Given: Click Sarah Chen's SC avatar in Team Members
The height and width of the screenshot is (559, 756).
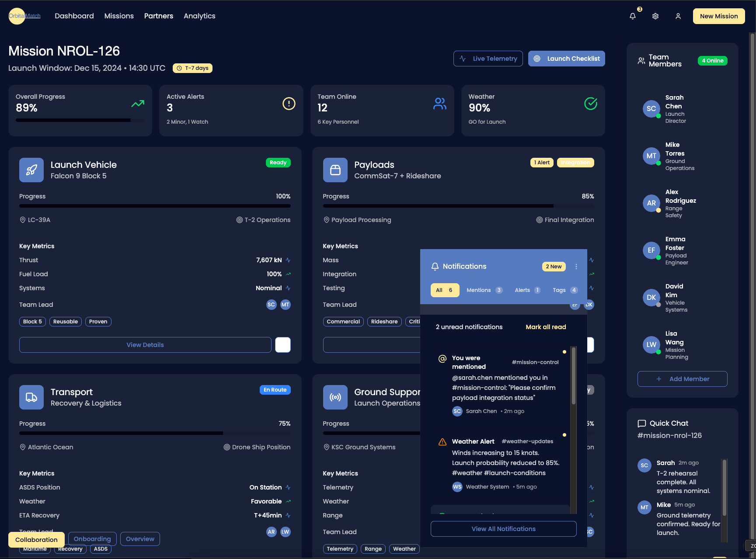Looking at the screenshot, I should (x=651, y=109).
